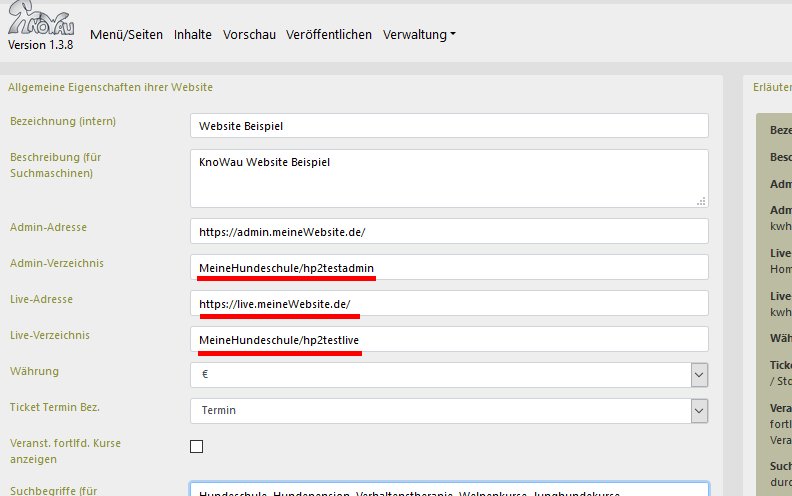Screen dimensions: 792x496
Task: Click the Admin-Verzeichnis input field
Action: (448, 267)
